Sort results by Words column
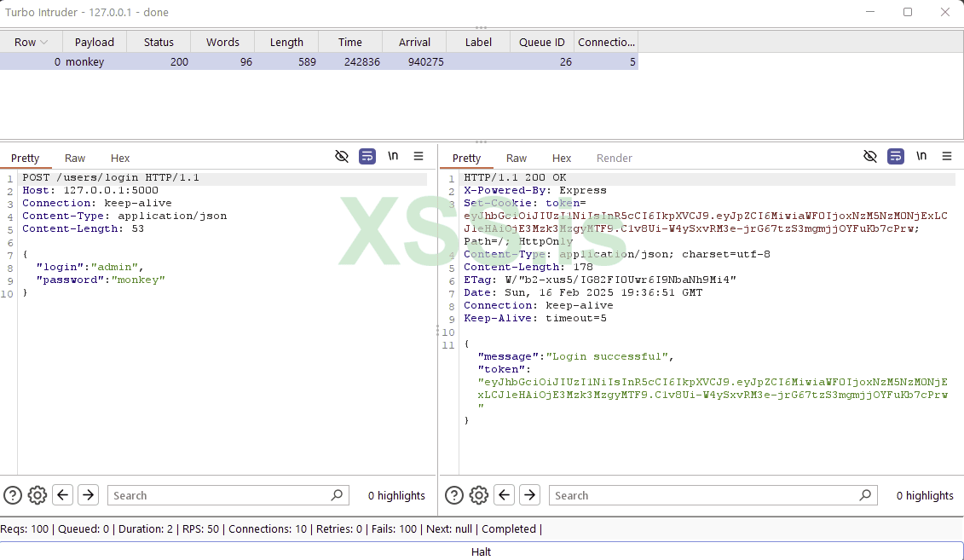This screenshot has height=560, width=964. coord(222,42)
